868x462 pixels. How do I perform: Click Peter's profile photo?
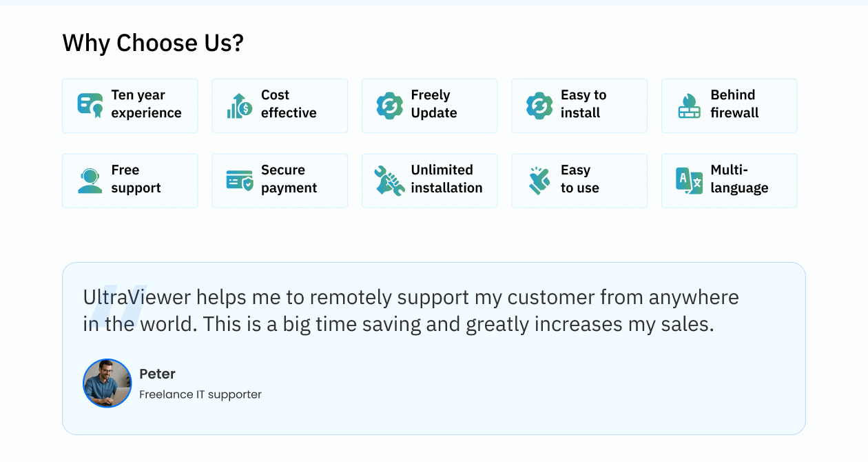107,383
